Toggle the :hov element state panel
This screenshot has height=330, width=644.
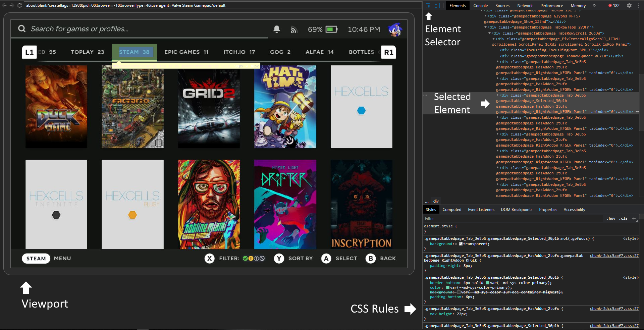point(611,218)
